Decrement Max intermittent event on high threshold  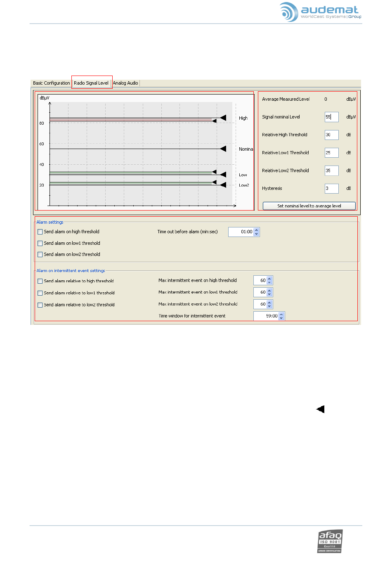(269, 283)
